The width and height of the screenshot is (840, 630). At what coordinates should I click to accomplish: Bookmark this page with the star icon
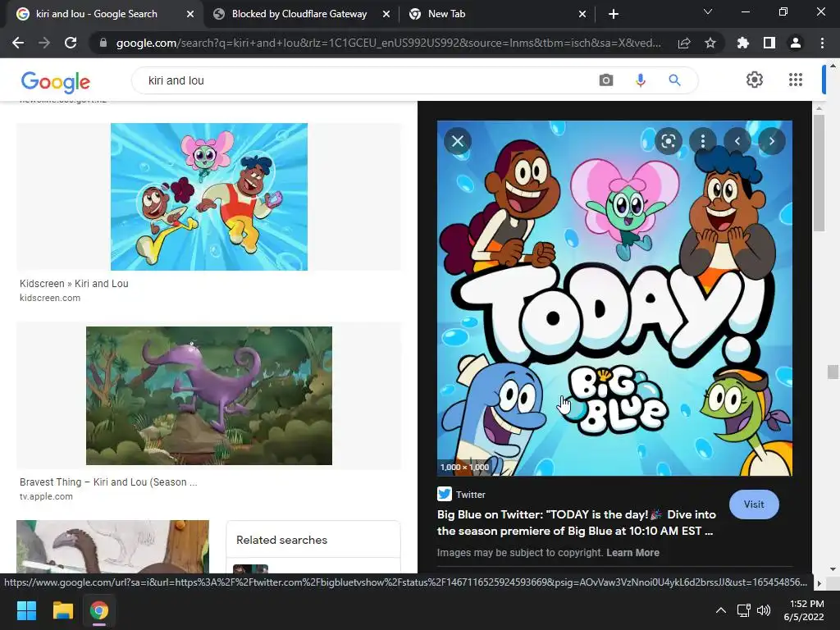[710, 43]
